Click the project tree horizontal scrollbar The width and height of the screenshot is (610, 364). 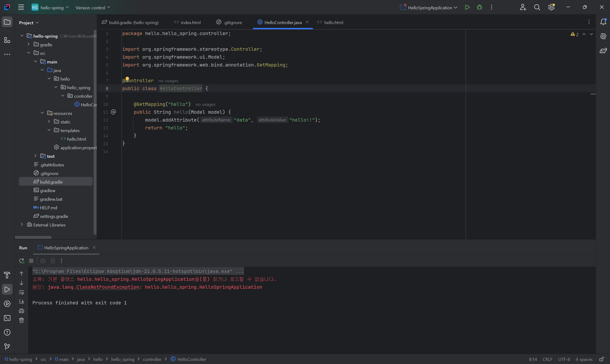pyautogui.click(x=33, y=237)
